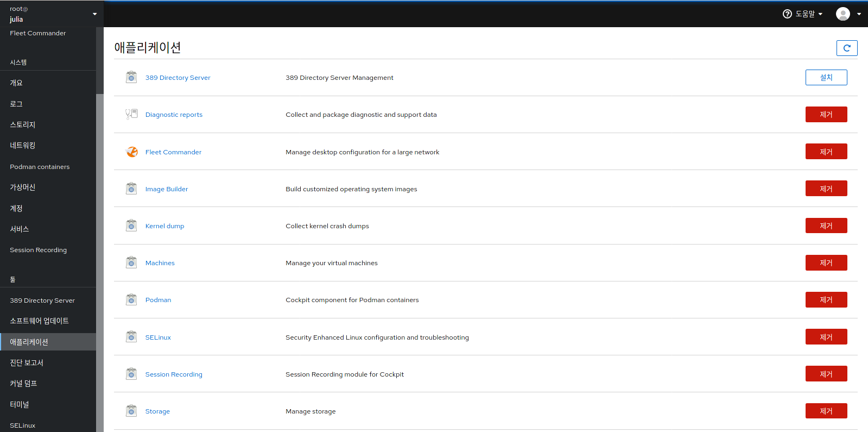Open 로그 logs in sidebar

48,104
